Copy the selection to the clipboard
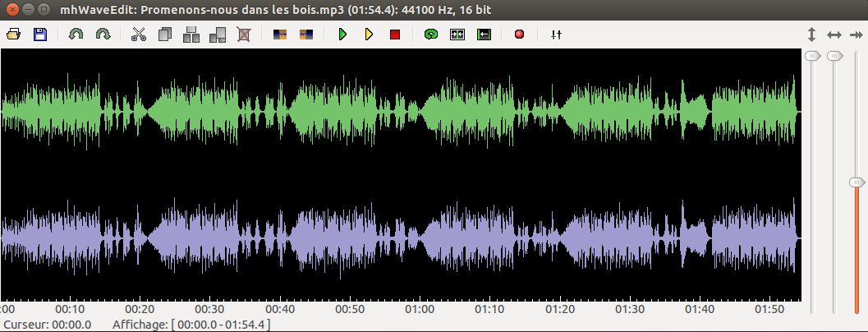This screenshot has height=332, width=868. coord(165,35)
